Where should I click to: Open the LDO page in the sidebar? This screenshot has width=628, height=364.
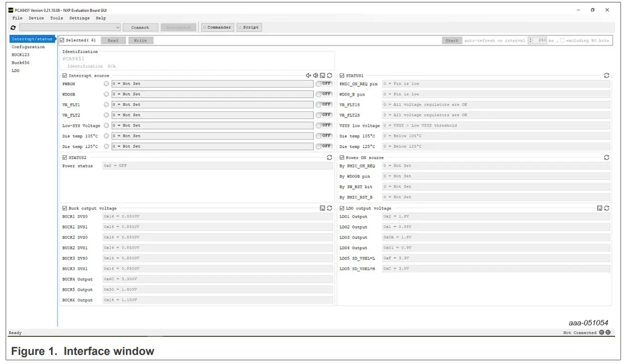coord(16,71)
